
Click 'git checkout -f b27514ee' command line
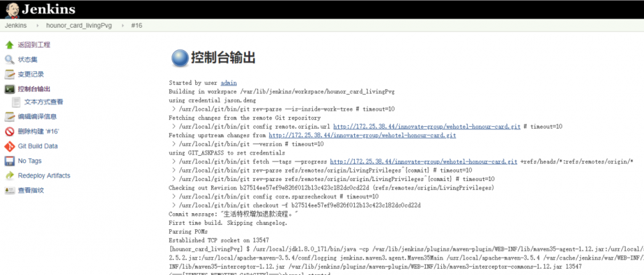click(298, 205)
